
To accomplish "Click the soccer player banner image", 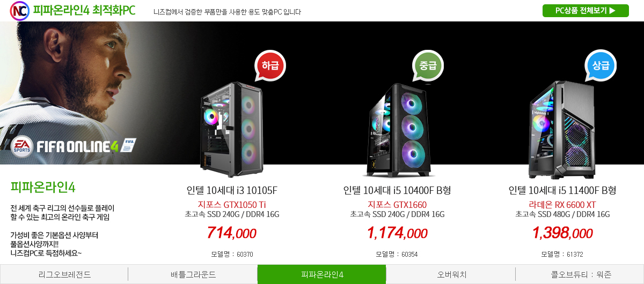I will click(x=86, y=93).
